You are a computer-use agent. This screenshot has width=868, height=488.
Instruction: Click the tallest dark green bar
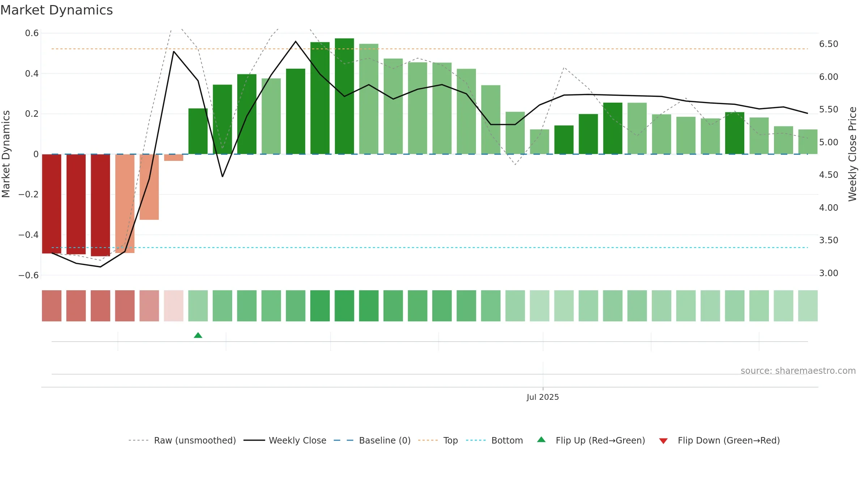tap(344, 96)
